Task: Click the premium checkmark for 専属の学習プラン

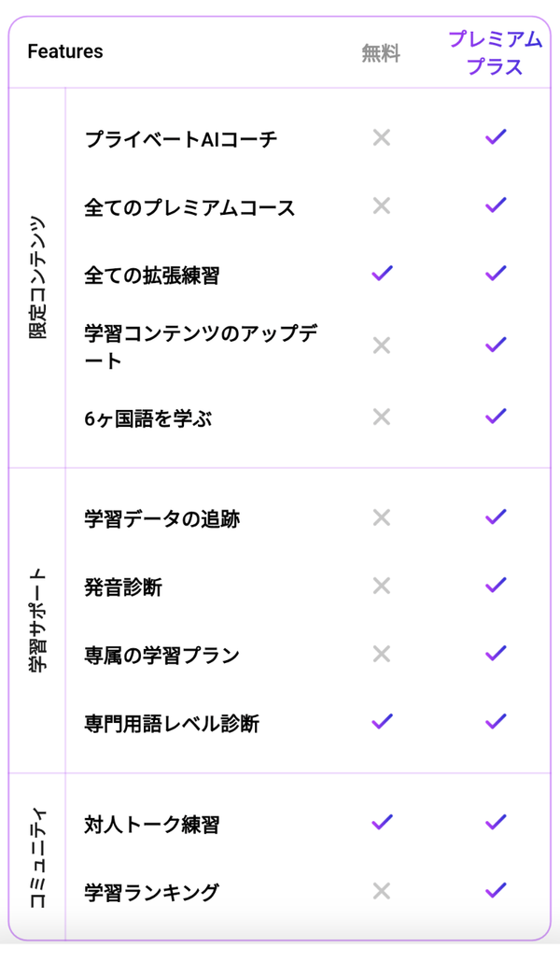Action: click(x=496, y=654)
